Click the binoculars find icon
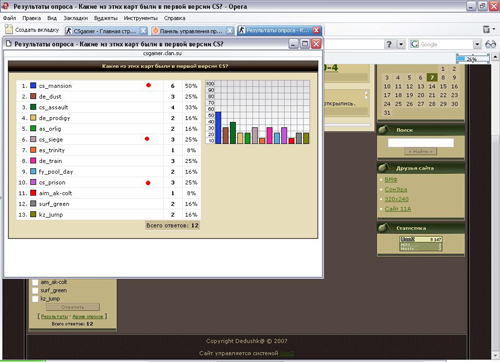The image size is (500, 362). (490, 44)
